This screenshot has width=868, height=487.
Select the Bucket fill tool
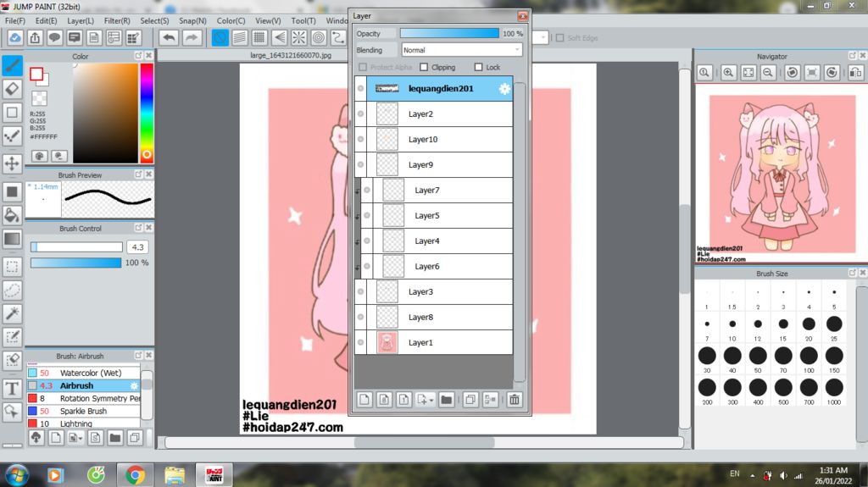pos(12,215)
